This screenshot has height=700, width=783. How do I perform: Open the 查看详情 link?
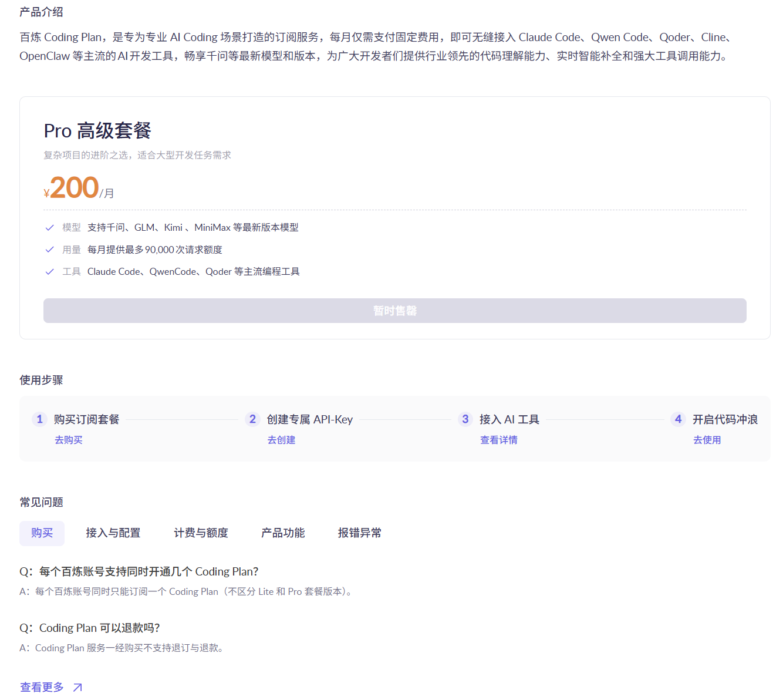499,440
